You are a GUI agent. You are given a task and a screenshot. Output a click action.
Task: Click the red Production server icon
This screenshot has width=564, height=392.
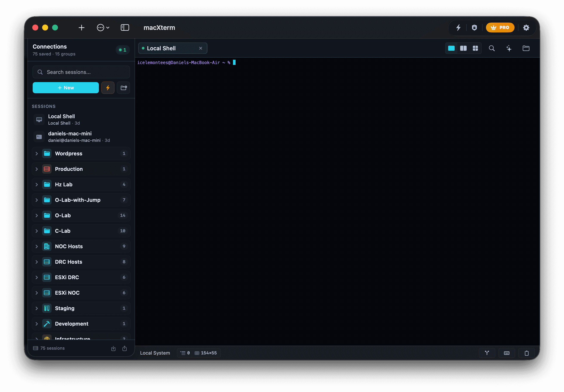pos(47,169)
